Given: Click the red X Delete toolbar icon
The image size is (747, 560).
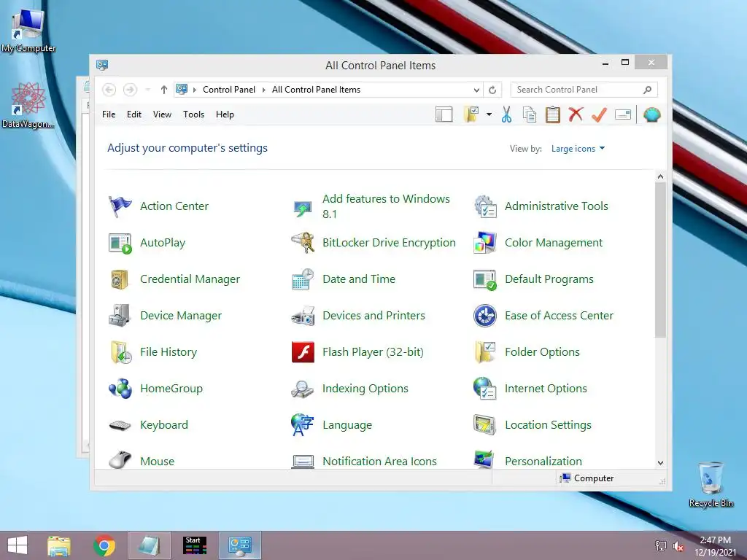Looking at the screenshot, I should pos(576,114).
